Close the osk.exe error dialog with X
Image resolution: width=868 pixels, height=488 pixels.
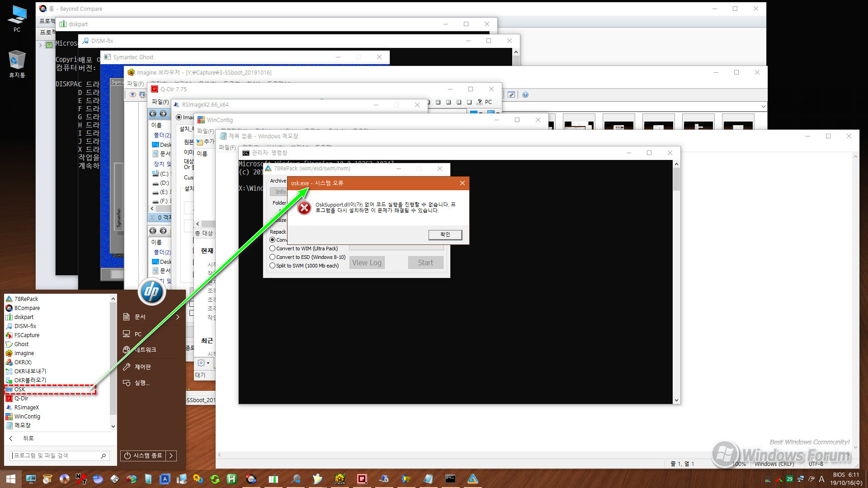(462, 183)
